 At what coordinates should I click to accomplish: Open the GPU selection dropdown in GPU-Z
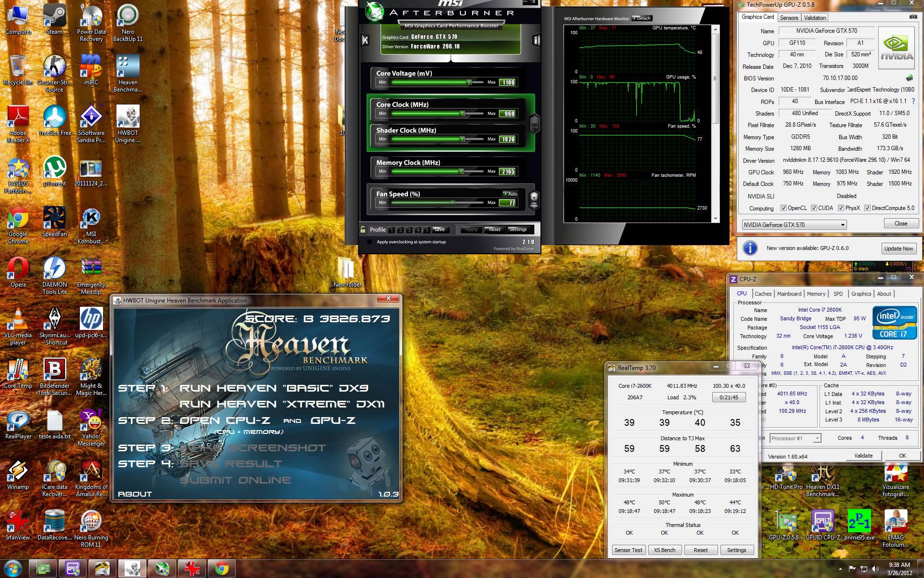click(x=794, y=224)
